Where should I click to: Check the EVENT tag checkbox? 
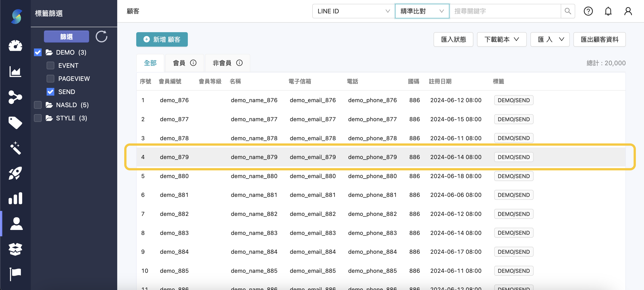[50, 65]
